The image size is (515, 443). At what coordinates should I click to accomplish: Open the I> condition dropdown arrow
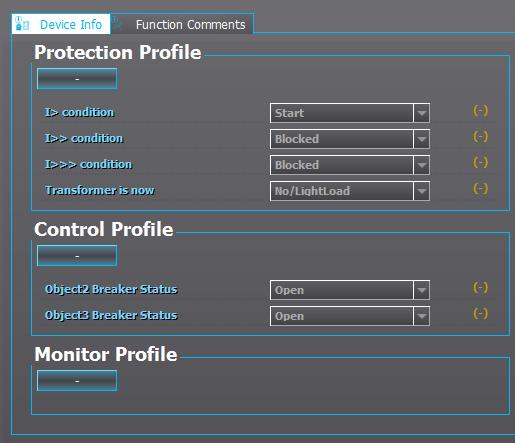[x=421, y=113]
